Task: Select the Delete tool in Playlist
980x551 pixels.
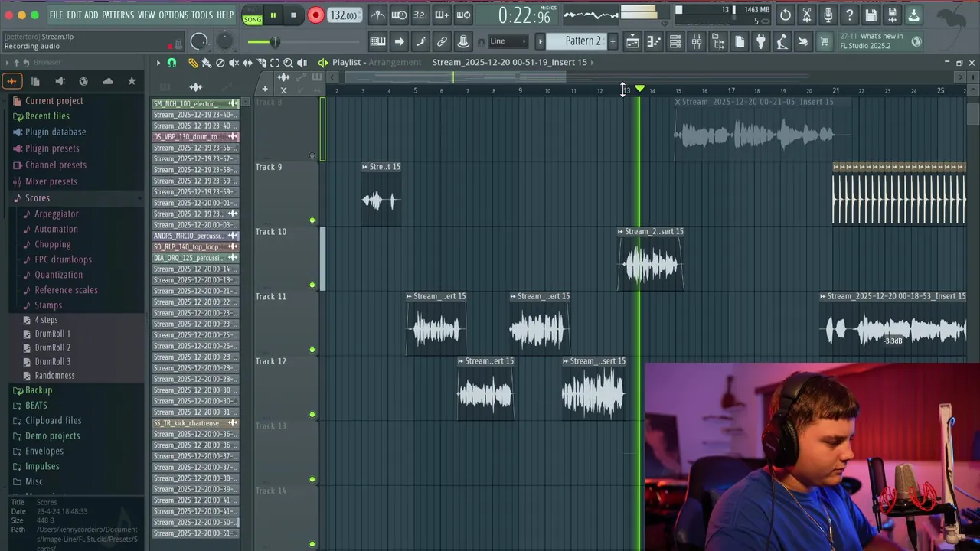Action: point(220,63)
